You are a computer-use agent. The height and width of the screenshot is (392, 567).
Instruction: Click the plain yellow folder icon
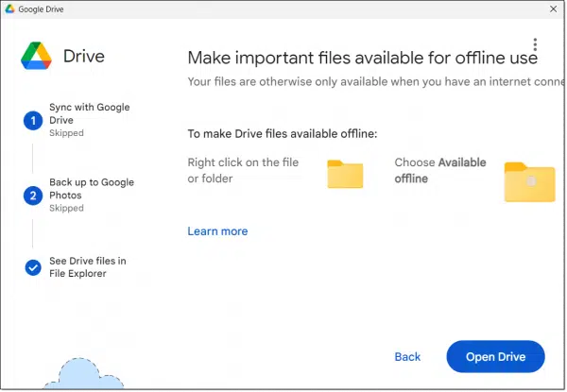pos(345,174)
